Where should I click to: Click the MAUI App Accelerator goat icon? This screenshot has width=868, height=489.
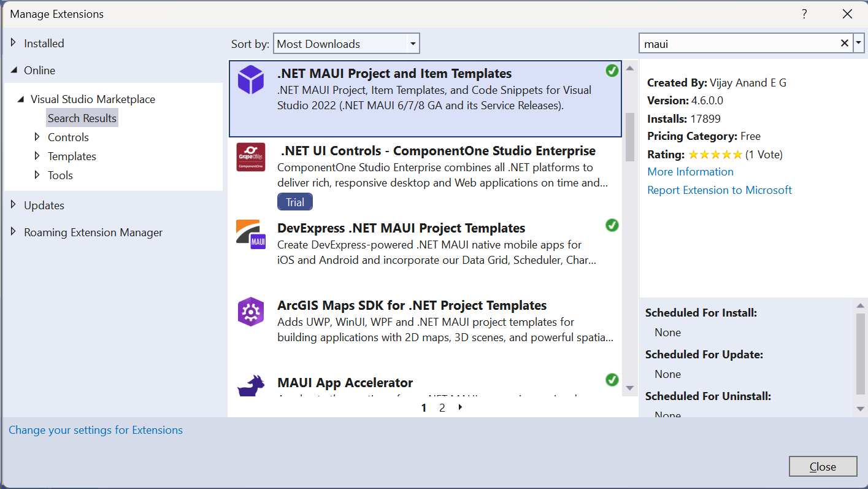coord(250,387)
